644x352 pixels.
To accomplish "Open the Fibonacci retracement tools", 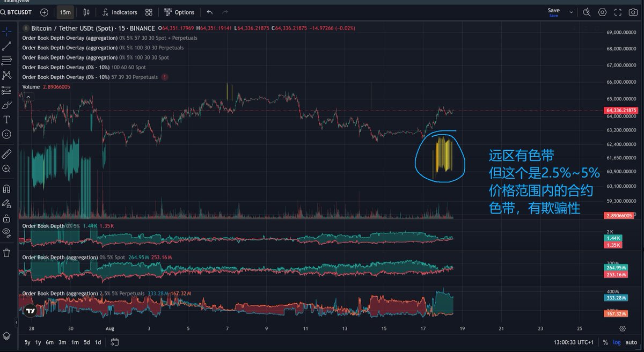I will point(7,60).
